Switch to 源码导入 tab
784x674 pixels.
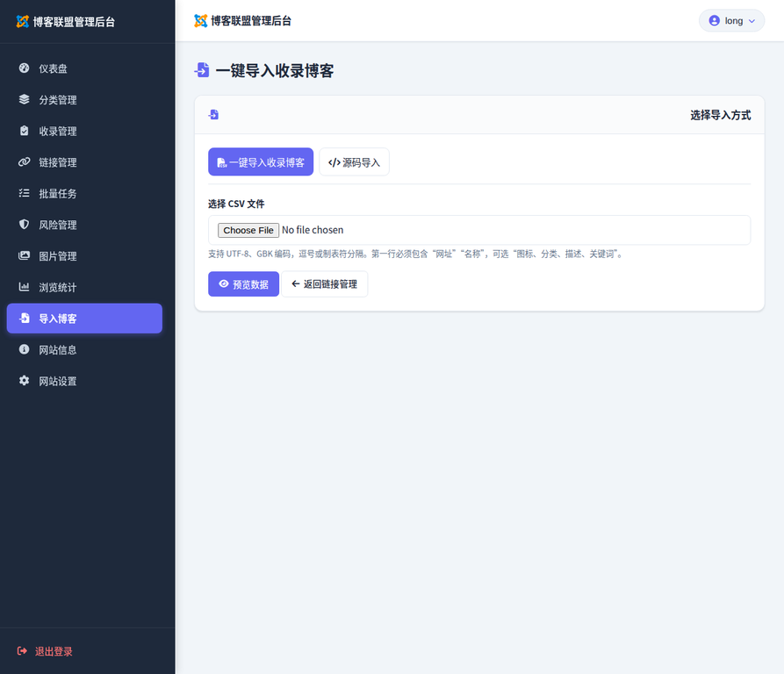pyautogui.click(x=354, y=161)
